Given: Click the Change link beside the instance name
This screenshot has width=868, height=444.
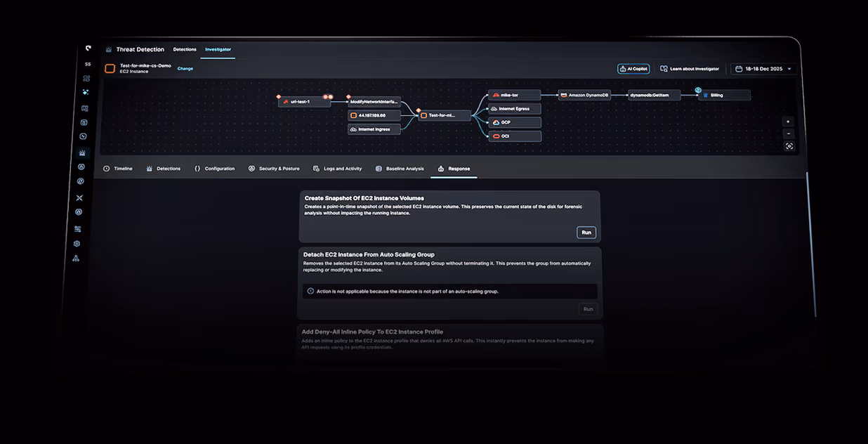Looking at the screenshot, I should (185, 69).
